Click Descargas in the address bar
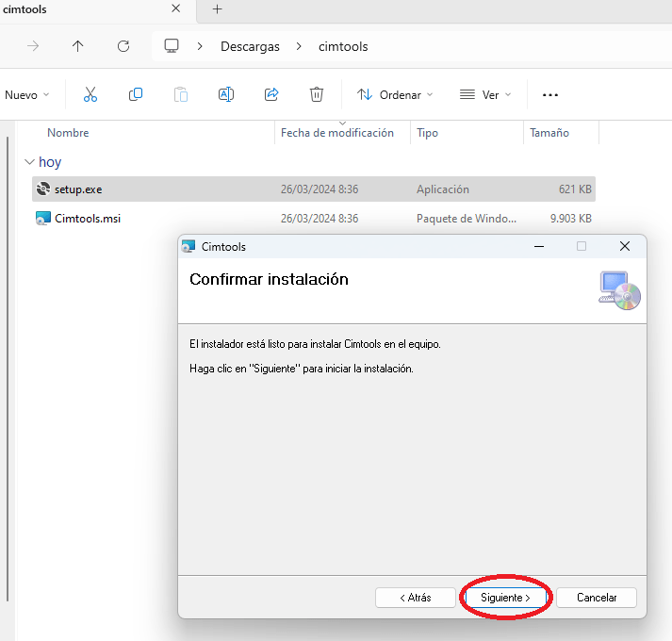The height and width of the screenshot is (641, 672). (250, 46)
